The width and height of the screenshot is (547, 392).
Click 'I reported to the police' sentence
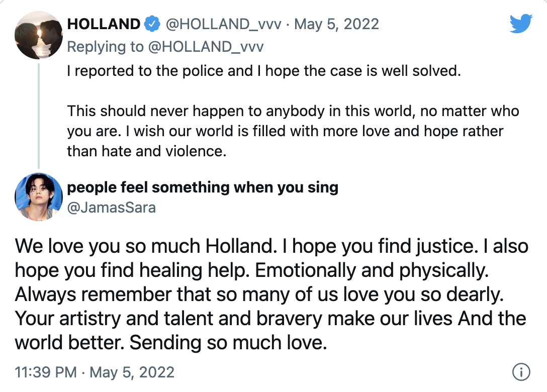[264, 71]
